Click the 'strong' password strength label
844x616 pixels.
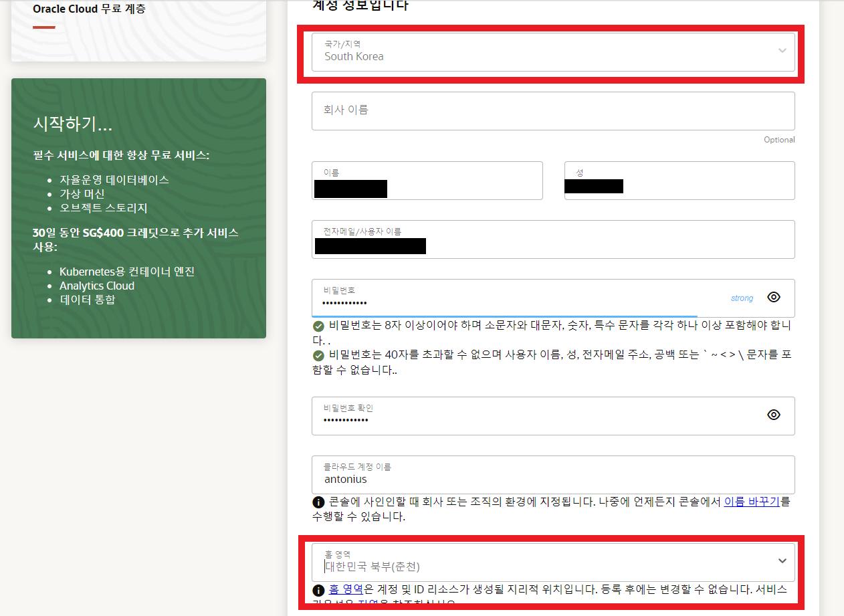tap(742, 298)
